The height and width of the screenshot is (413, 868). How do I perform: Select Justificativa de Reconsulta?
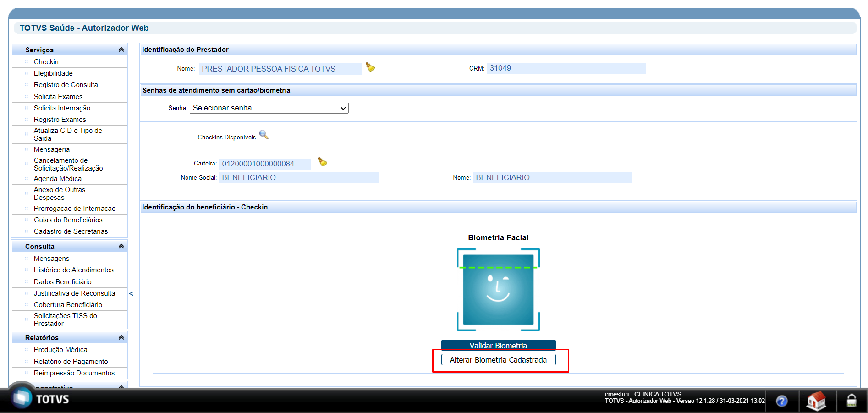[74, 293]
